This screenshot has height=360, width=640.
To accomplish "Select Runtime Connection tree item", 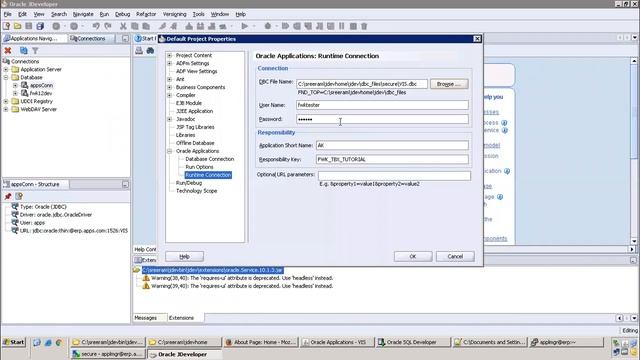I will pos(208,175).
